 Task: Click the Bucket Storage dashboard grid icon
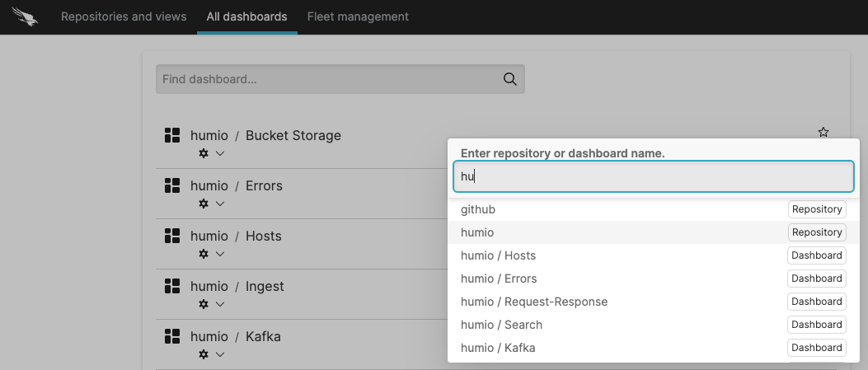(x=172, y=135)
